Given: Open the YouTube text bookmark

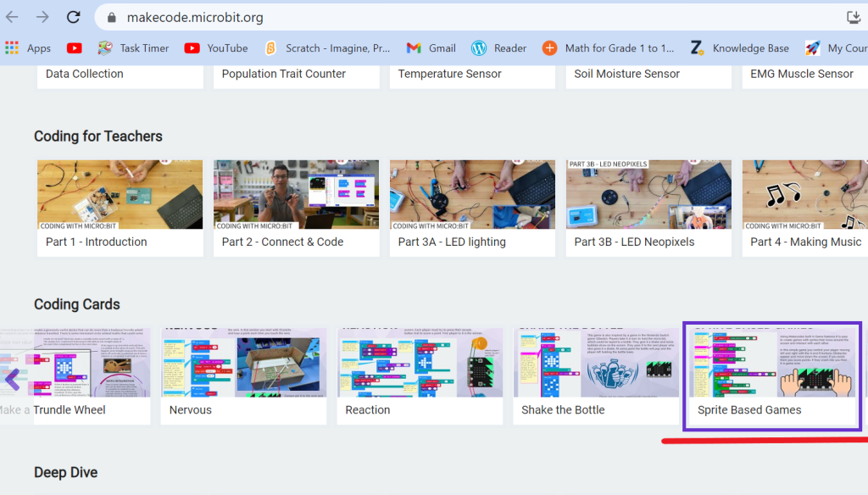Looking at the screenshot, I should pyautogui.click(x=216, y=48).
